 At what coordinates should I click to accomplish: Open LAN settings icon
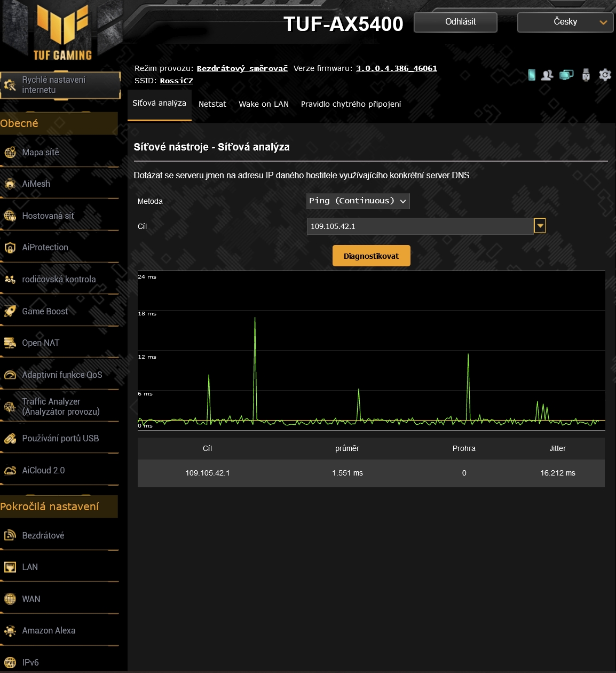(10, 567)
